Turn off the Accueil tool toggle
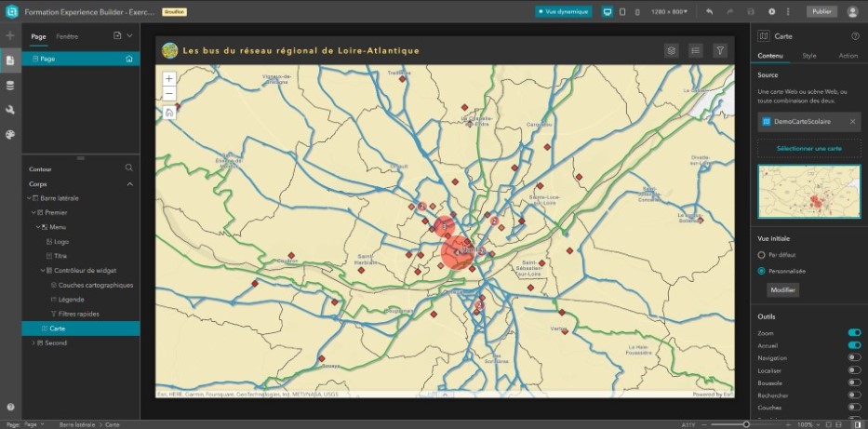 [x=854, y=345]
